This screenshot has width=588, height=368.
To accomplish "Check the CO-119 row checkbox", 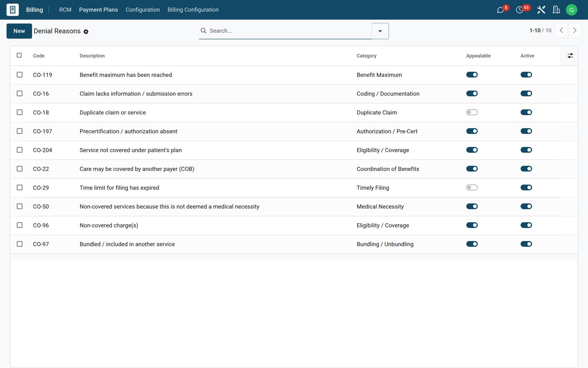I will (19, 75).
